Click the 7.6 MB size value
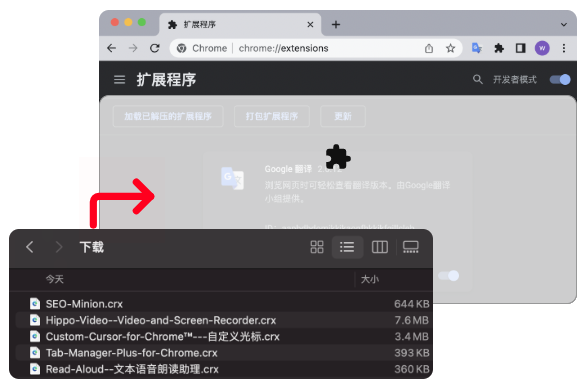This screenshot has height=387, width=588. point(411,320)
